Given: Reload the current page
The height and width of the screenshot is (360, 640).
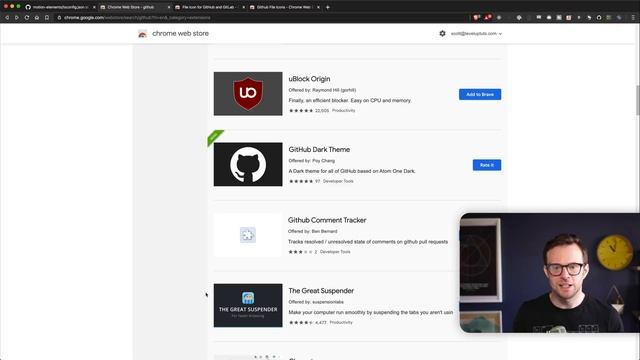Looking at the screenshot, I should pyautogui.click(x=27, y=18).
